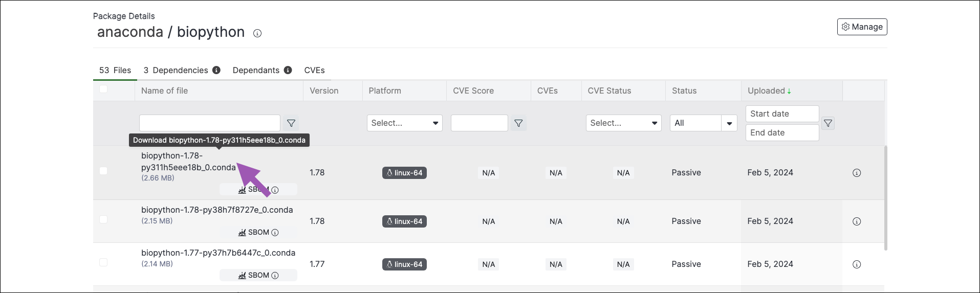Screen dimensions: 980x293
Task: Open the Platform Select dropdown
Action: click(405, 123)
